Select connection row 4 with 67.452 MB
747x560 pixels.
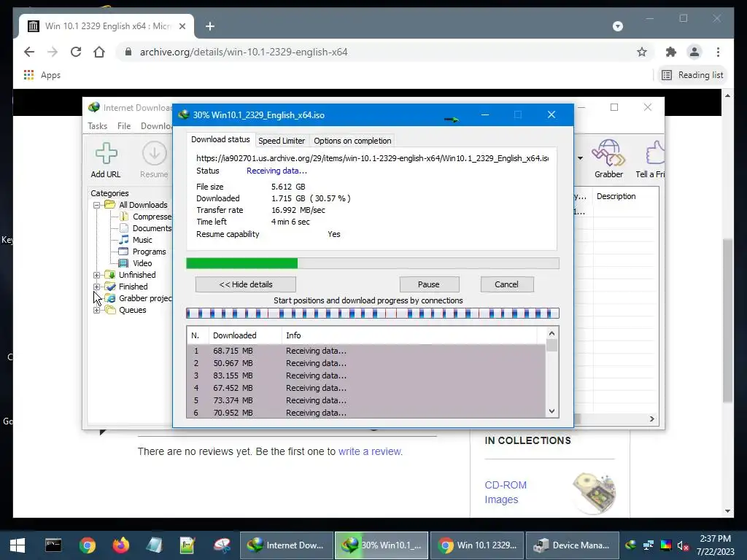coord(366,388)
